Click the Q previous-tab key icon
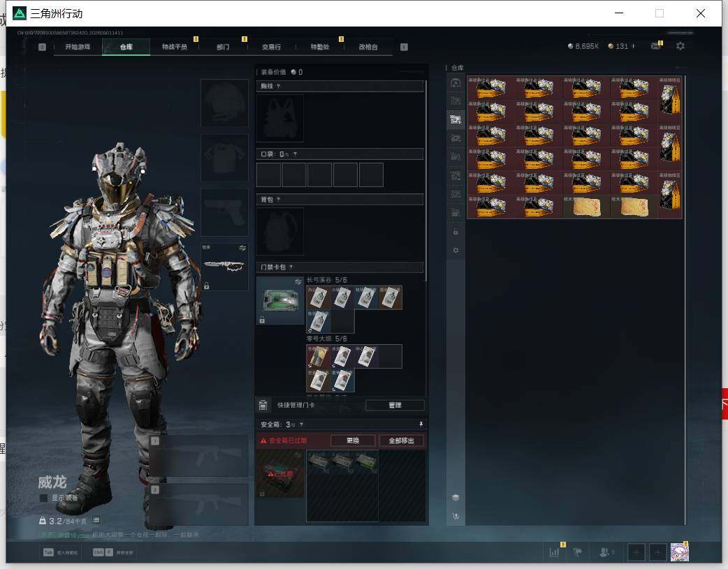This screenshot has height=569, width=728. coord(42,47)
